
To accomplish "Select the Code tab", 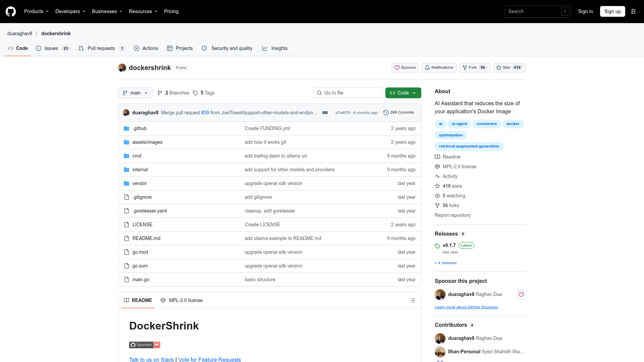I will pyautogui.click(x=18, y=48).
